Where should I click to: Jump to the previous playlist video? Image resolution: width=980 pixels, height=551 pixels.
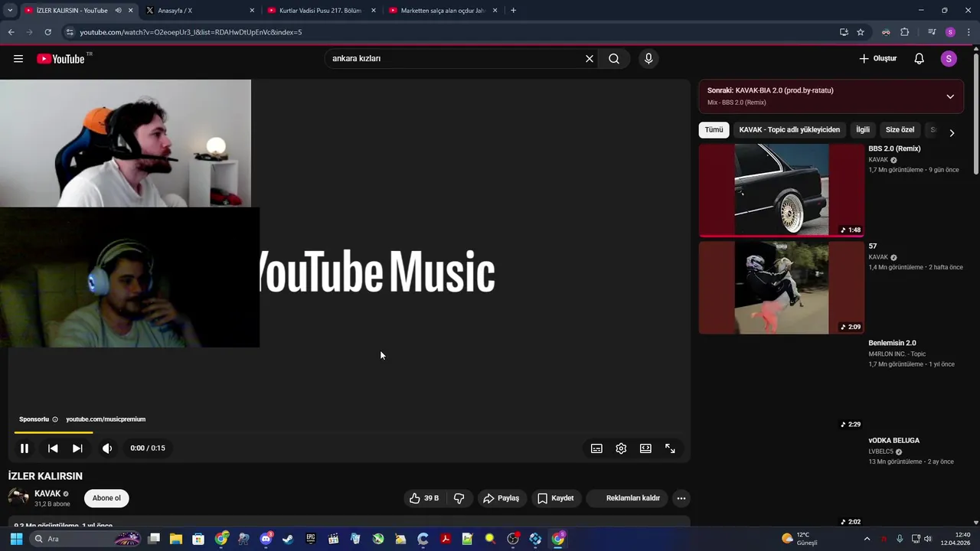tap(53, 448)
